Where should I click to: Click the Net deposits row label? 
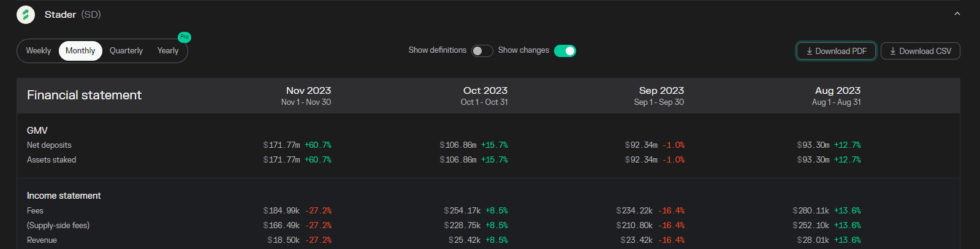[x=49, y=145]
